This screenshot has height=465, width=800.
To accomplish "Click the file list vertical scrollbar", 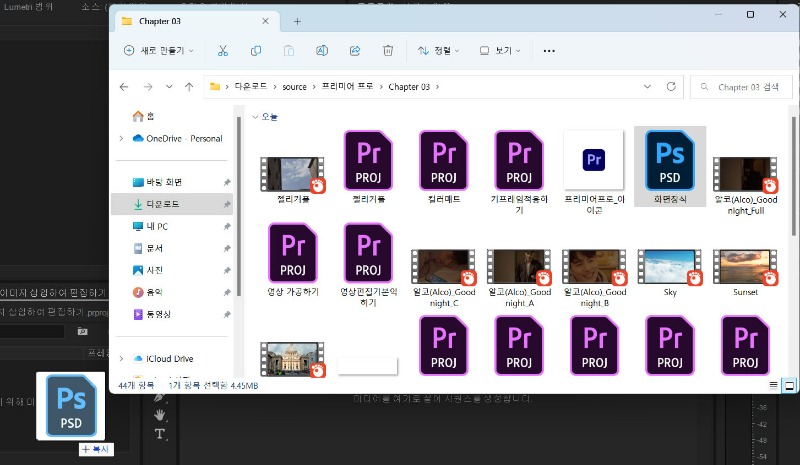I will point(793,176).
